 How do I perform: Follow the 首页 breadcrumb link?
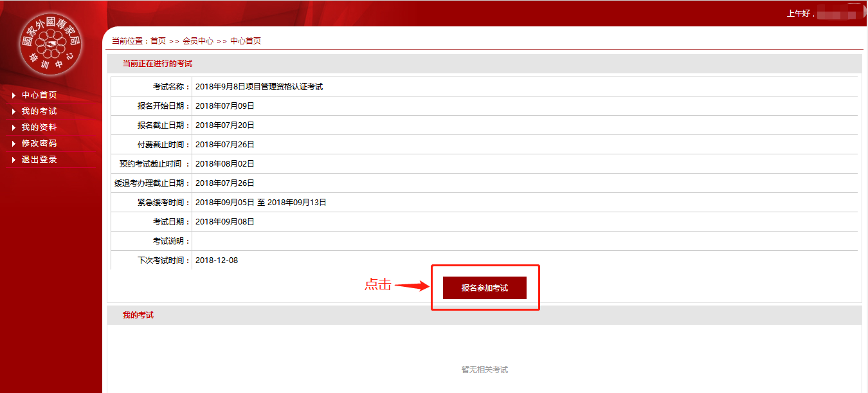click(158, 41)
